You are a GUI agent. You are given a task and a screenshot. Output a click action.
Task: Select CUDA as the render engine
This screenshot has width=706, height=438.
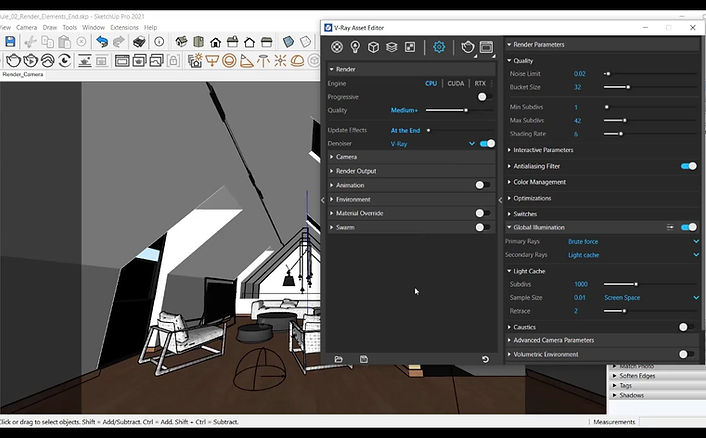[x=455, y=84]
